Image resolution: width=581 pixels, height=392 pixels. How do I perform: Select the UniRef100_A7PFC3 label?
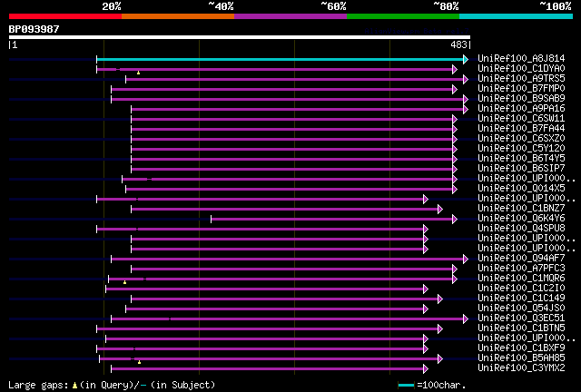click(x=521, y=268)
